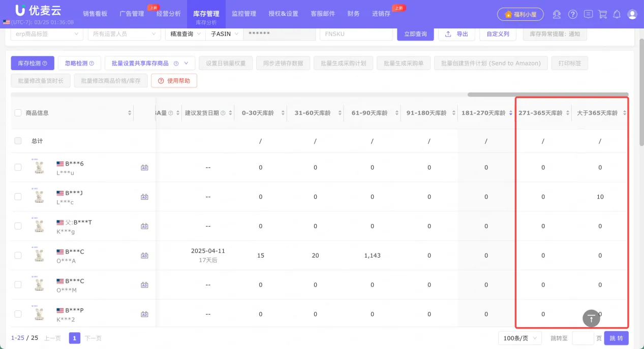Screen dimensions: 644x349
Task: Open the 授权&设置 menu
Action: pos(283,14)
